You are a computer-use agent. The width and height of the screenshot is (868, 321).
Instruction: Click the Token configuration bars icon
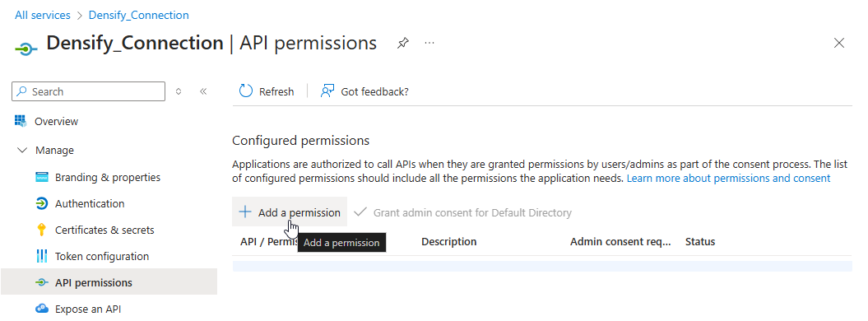pos(41,256)
